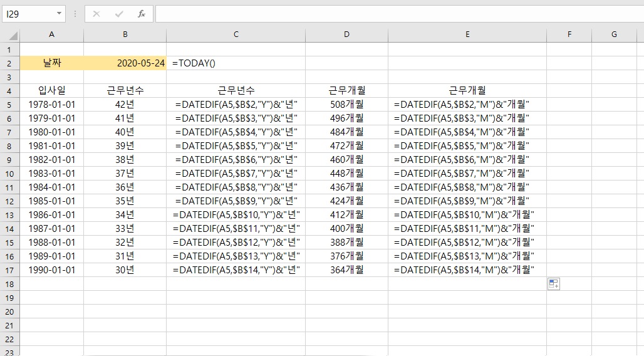Click formula =DATEDIF(A5,$B$2,"Y")&"년"

tap(236, 105)
